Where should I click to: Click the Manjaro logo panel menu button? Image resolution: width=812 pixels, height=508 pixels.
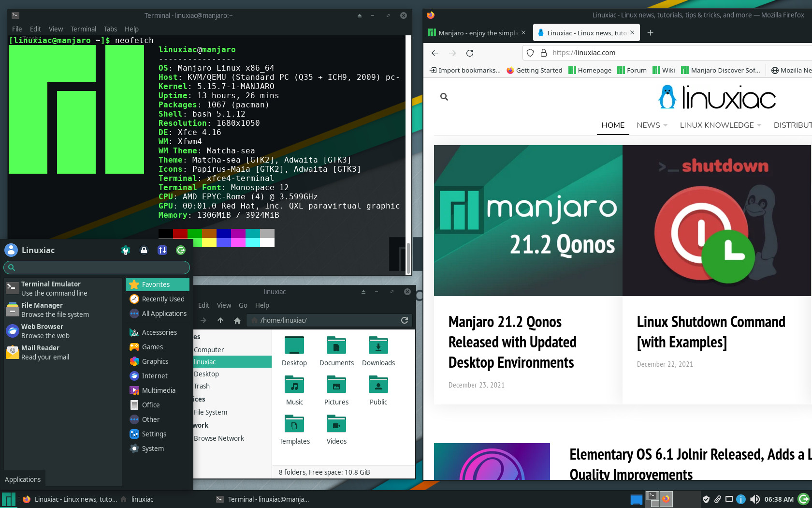click(x=8, y=499)
